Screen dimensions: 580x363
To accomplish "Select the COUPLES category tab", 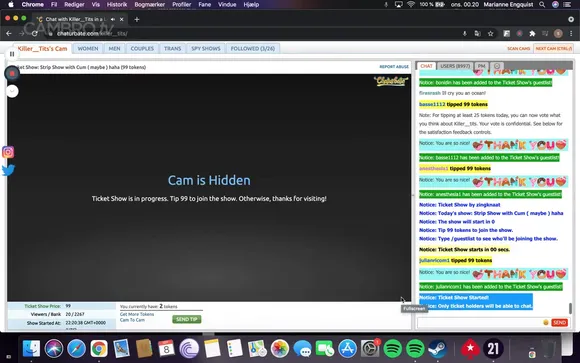I will coord(142,48).
